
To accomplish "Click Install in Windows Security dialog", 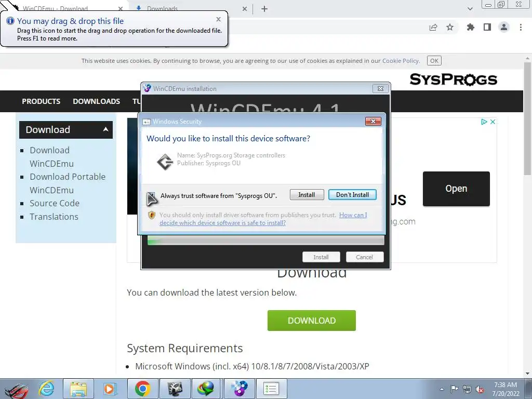I will [307, 195].
